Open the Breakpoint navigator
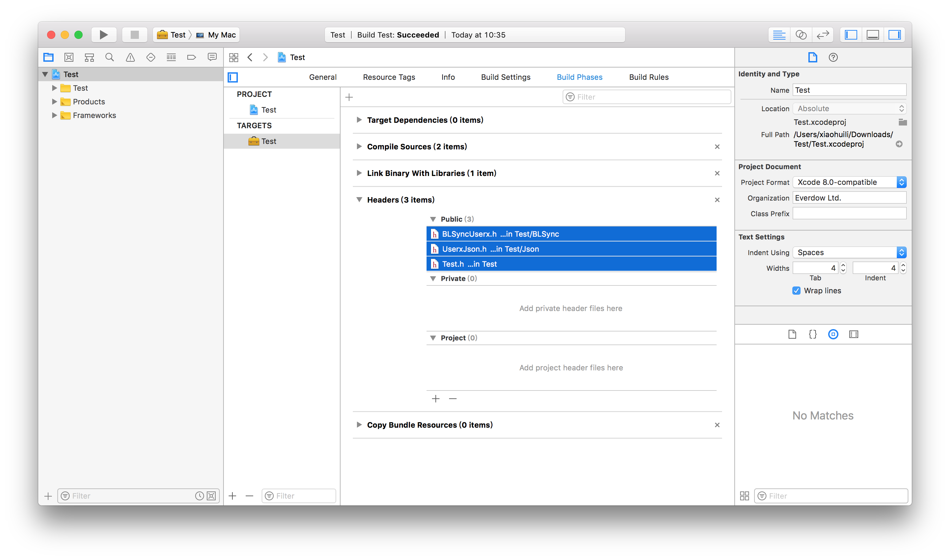This screenshot has height=560, width=950. point(191,57)
